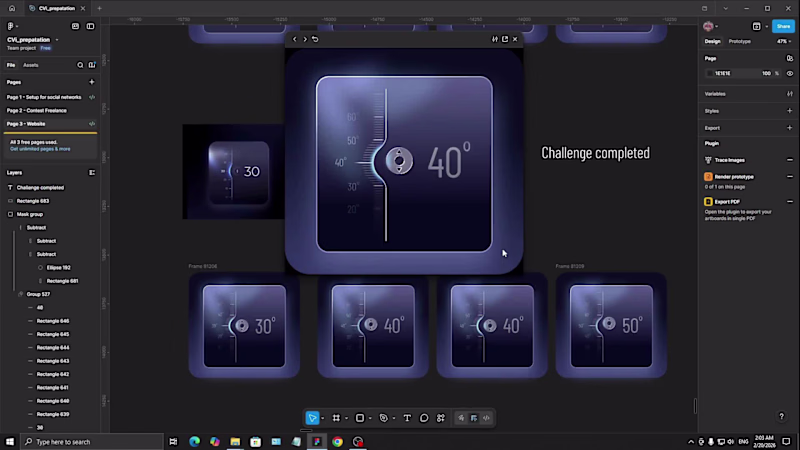Viewport: 800px width, 450px height.
Task: Select the Text tool
Action: click(407, 418)
